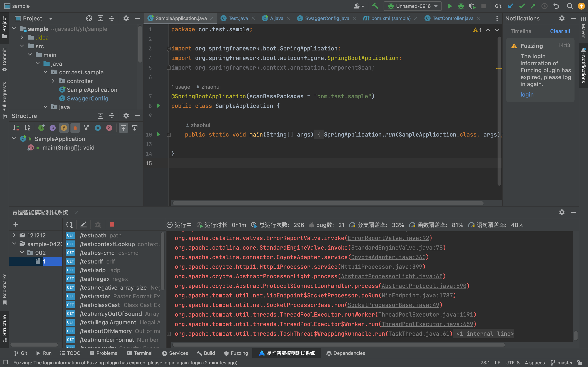Viewport: 588px width, 367px height.
Task: Click run gutter icon beside main method
Action: click(158, 134)
